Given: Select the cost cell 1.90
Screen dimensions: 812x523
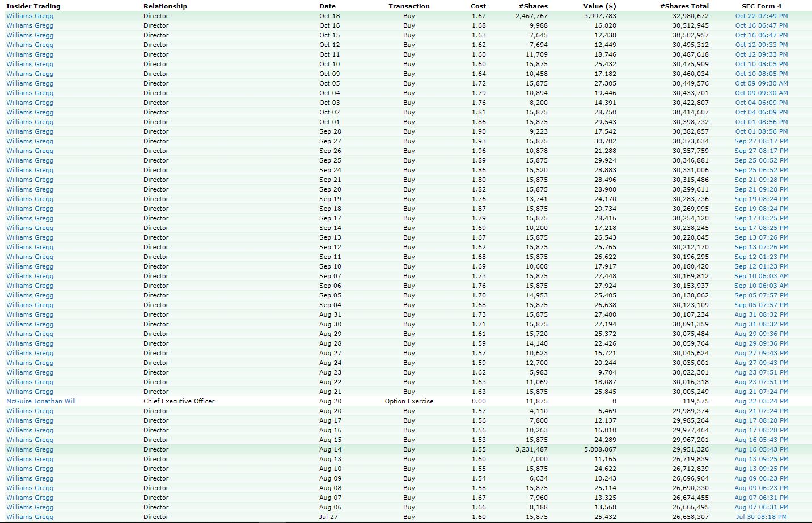Looking at the screenshot, I should (479, 131).
